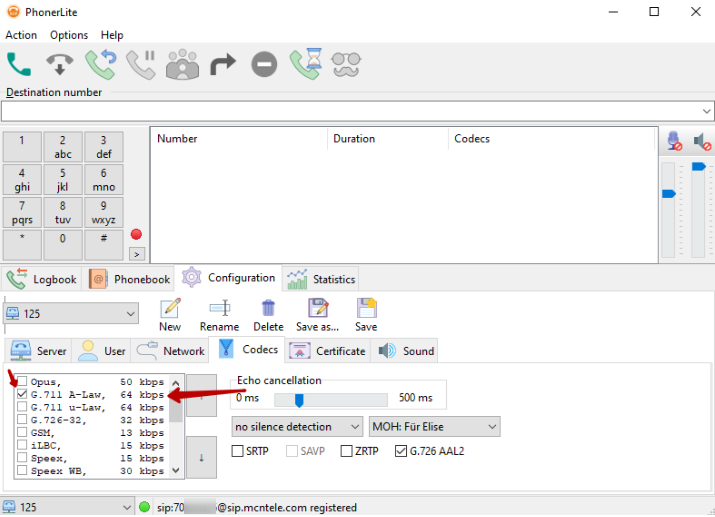Enable the GSM codec checkbox
Screen dimensions: 715x517
click(x=22, y=432)
